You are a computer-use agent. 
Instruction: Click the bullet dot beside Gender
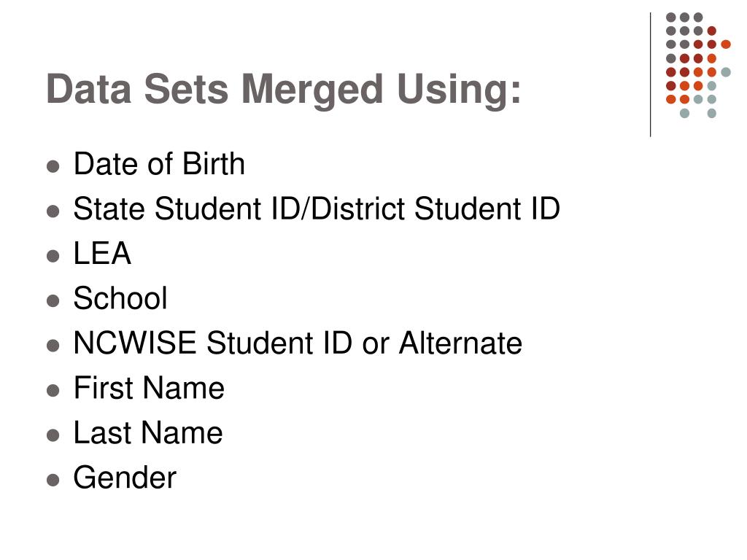53,480
